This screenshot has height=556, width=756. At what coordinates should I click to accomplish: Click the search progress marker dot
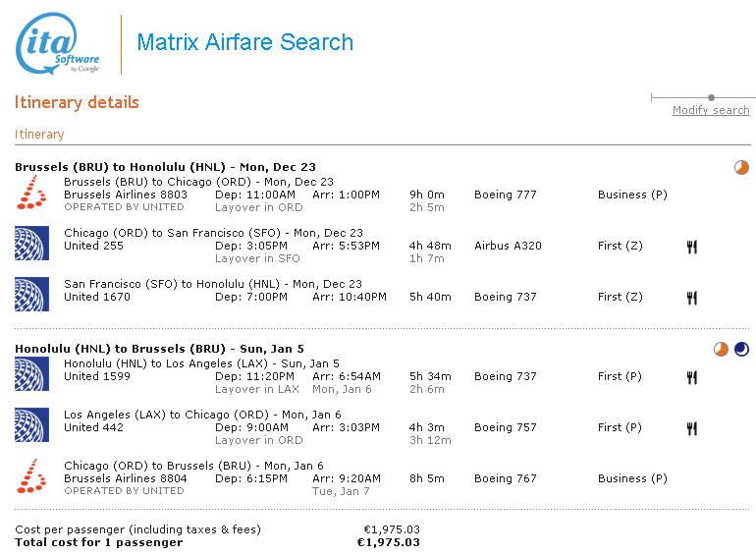coord(711,97)
